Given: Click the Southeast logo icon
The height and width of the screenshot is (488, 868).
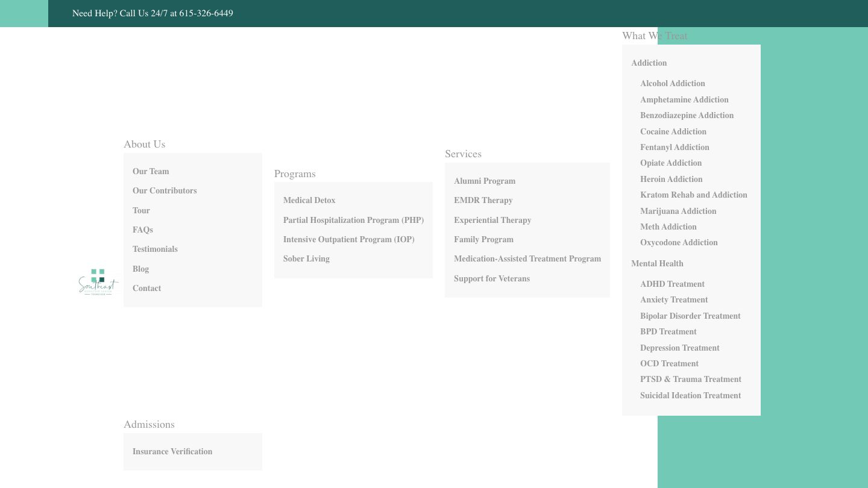Looking at the screenshot, I should tap(98, 282).
